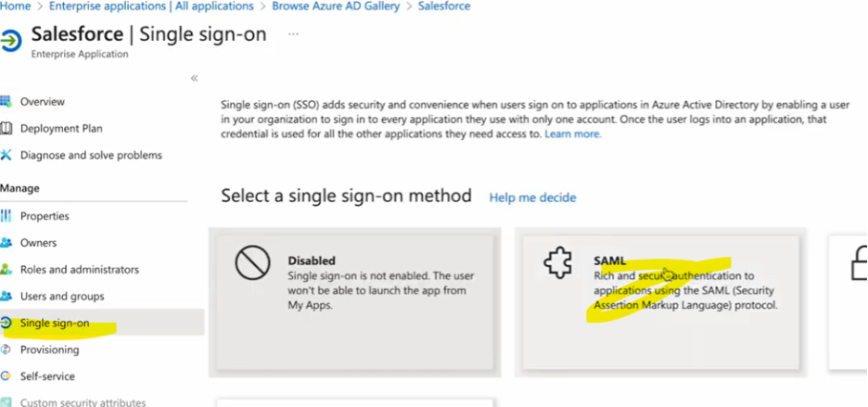Collapse the sidebar with double chevron

[194, 78]
